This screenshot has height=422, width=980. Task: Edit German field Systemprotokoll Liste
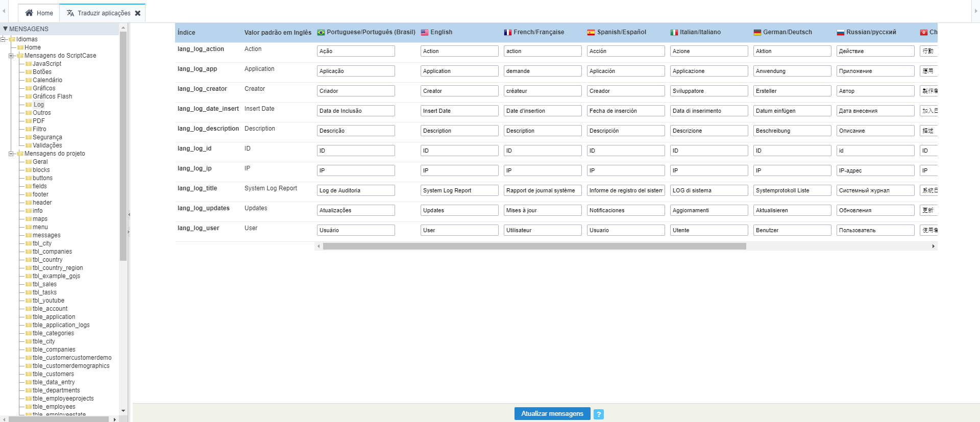(x=792, y=190)
